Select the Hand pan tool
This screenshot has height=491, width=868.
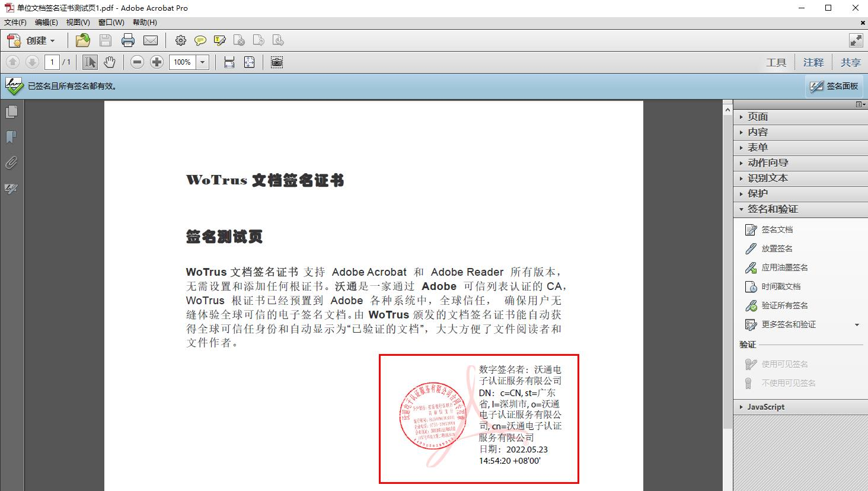coord(110,62)
